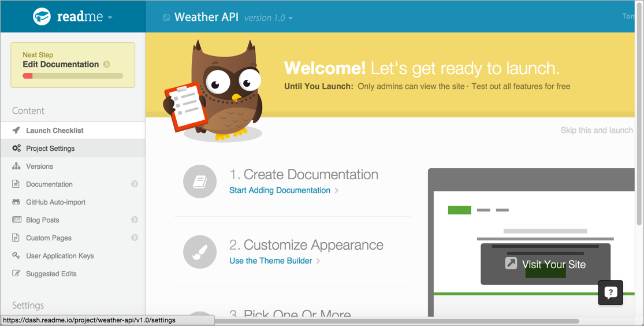Screen dimensions: 644x326
Task: Click the GitHub Auto-import cat icon
Action: pyautogui.click(x=16, y=202)
